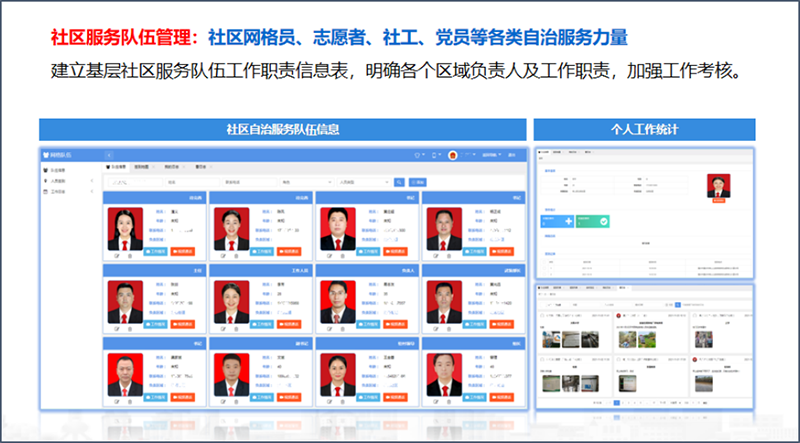Click edit icon on first row first card

click(x=117, y=256)
